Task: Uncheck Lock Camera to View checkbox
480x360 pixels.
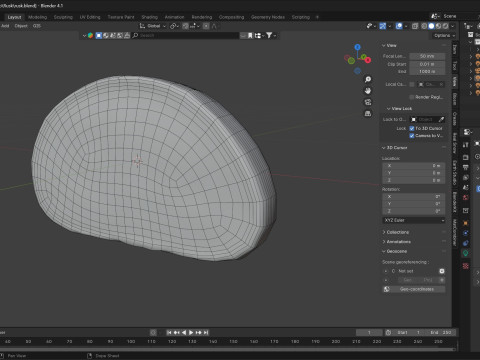Action: [x=412, y=136]
